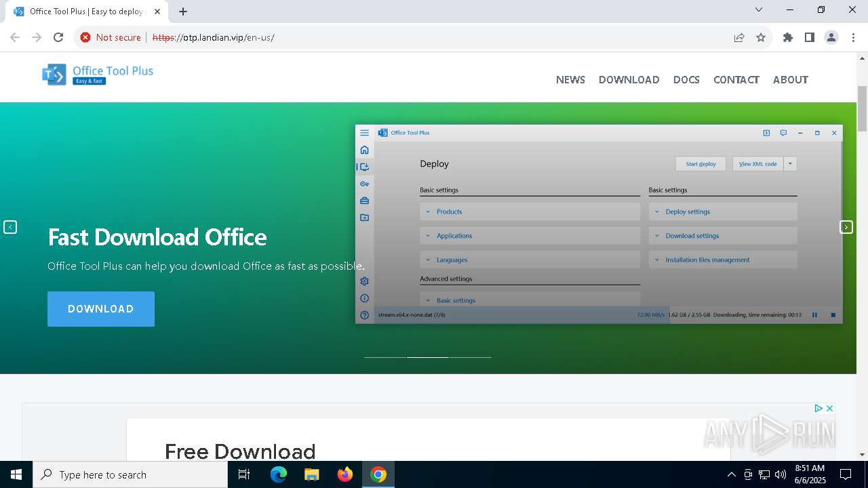Screen dimensions: 868x488
Task: Show next carousel slide arrow
Action: click(x=846, y=227)
